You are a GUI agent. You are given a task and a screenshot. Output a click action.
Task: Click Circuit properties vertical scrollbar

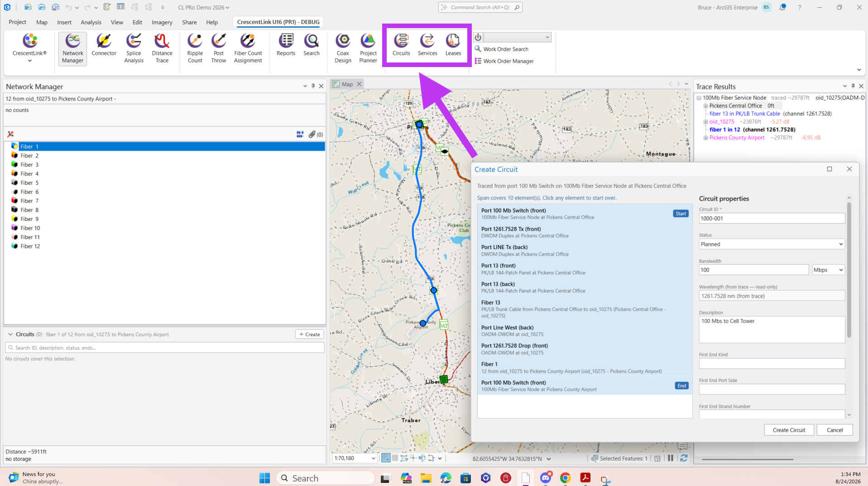coord(849,269)
